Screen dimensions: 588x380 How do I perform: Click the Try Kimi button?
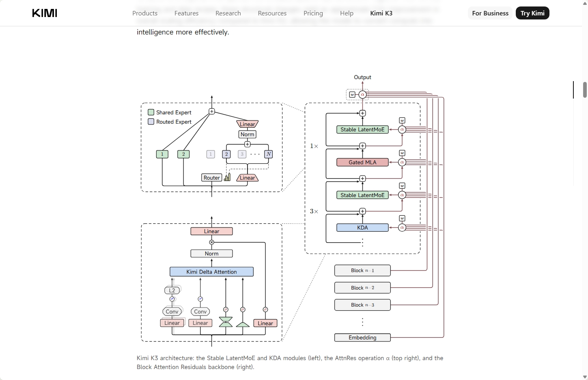point(532,13)
